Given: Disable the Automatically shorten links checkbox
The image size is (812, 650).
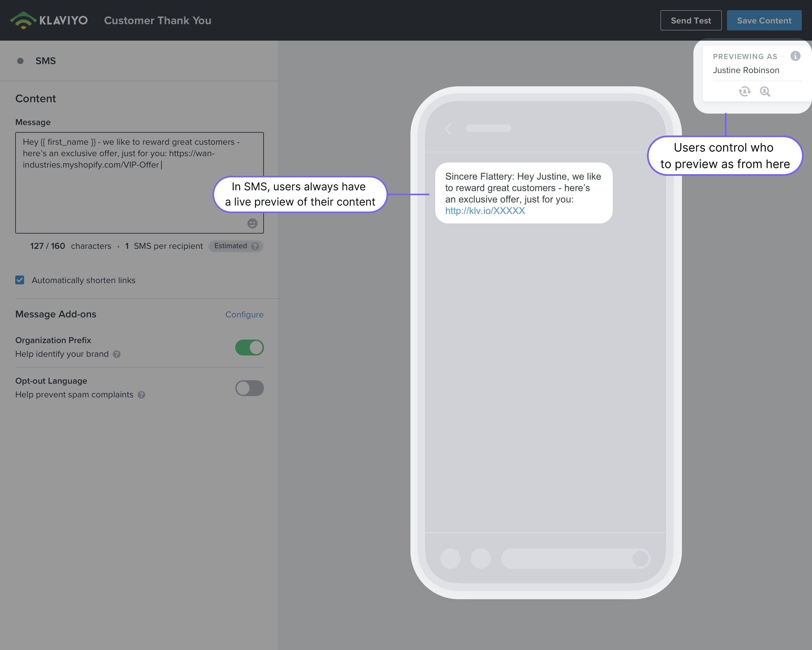Looking at the screenshot, I should pos(20,280).
